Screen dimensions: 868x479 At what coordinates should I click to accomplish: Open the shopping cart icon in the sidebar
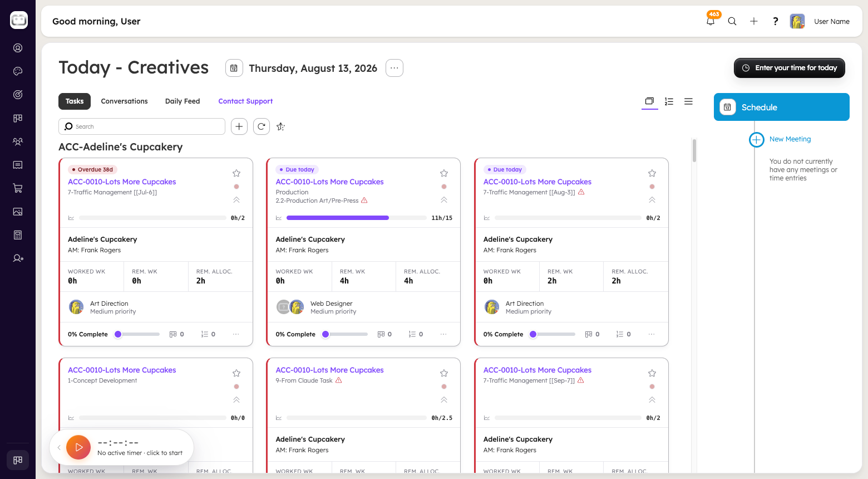[x=18, y=188]
